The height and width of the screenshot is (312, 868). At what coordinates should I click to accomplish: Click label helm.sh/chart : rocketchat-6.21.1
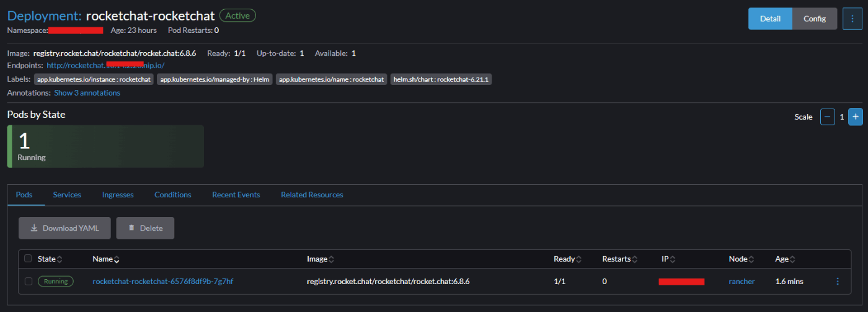pyautogui.click(x=441, y=79)
